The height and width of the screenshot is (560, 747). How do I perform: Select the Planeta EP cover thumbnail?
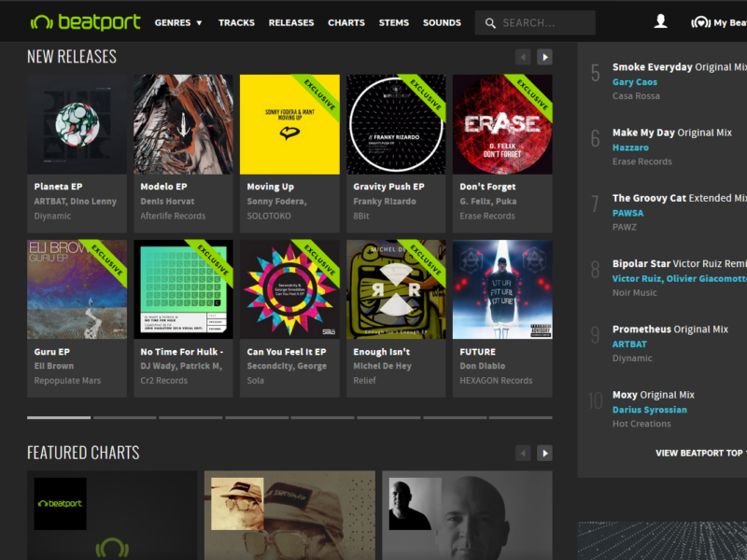tap(77, 124)
